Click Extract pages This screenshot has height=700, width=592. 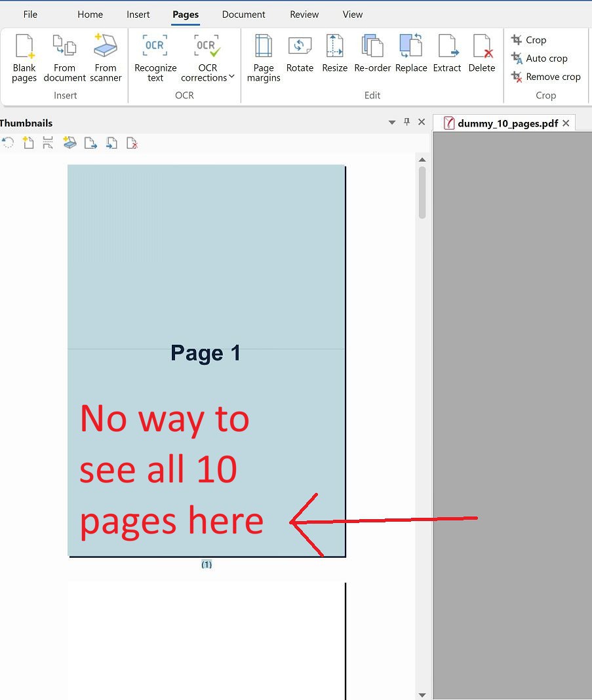447,54
